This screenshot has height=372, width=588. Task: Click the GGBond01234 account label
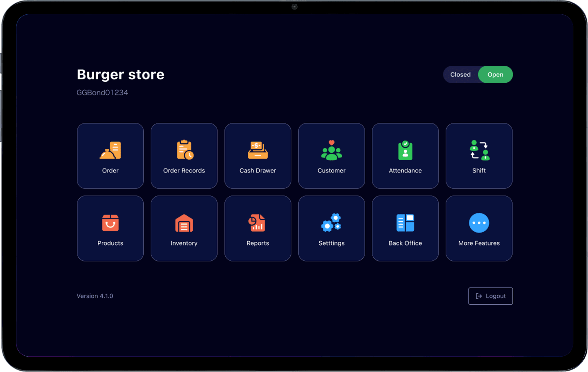click(x=103, y=92)
